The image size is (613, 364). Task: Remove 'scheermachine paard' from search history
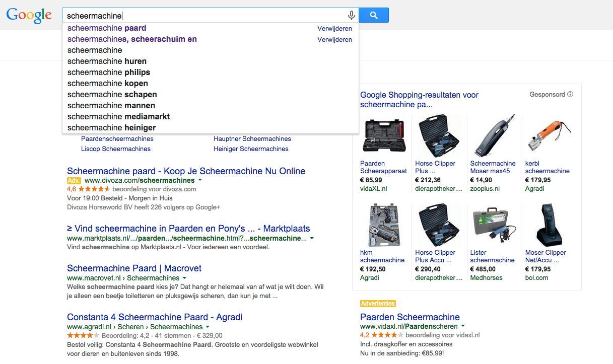pyautogui.click(x=334, y=29)
